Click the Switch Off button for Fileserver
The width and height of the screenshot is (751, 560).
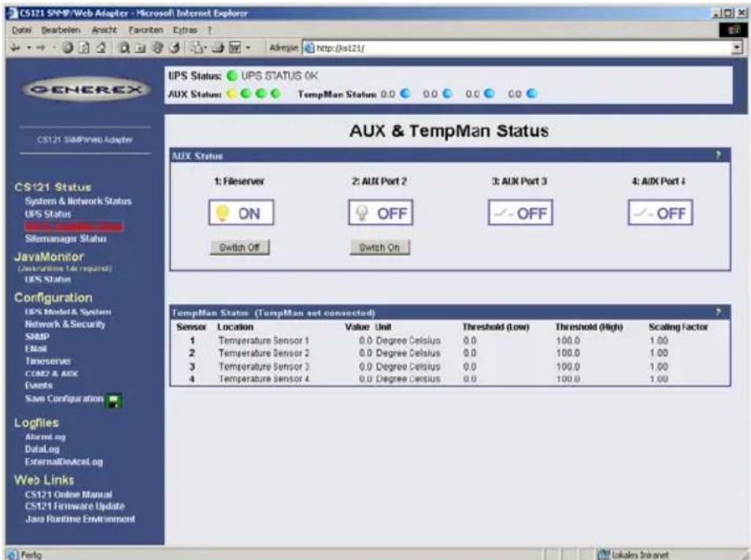(239, 248)
